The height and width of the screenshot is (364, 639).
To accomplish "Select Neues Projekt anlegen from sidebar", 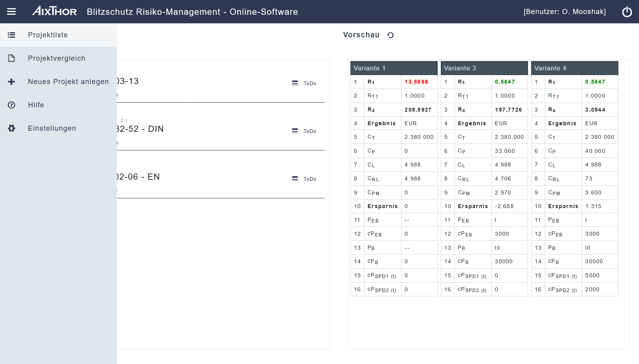I will pyautogui.click(x=68, y=82).
